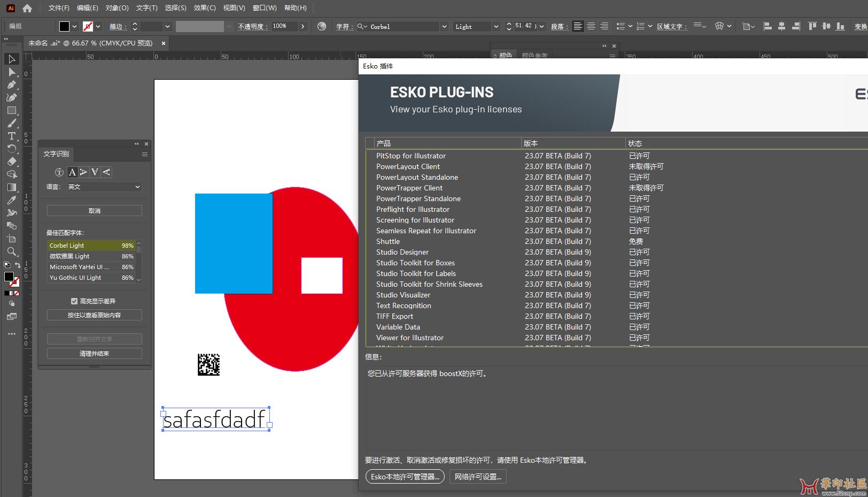Click the Esko本地许可管理器 button
This screenshot has width=868, height=497.
(x=405, y=477)
